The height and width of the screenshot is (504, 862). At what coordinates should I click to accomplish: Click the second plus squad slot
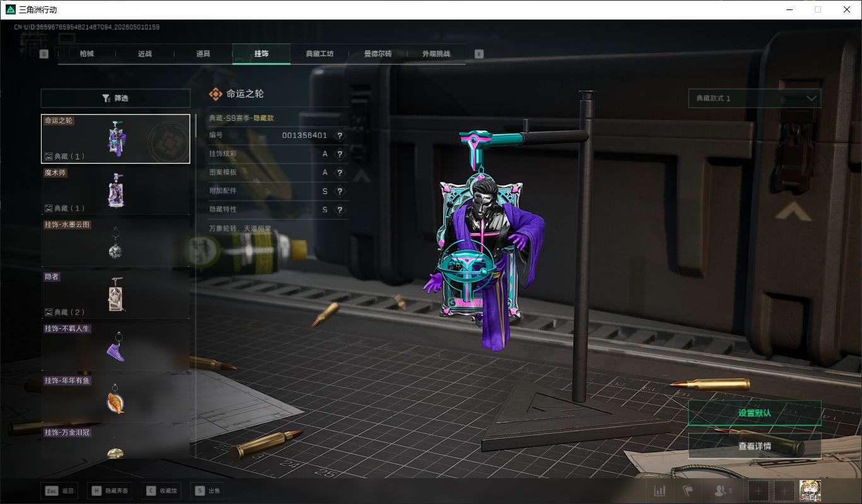[x=784, y=491]
